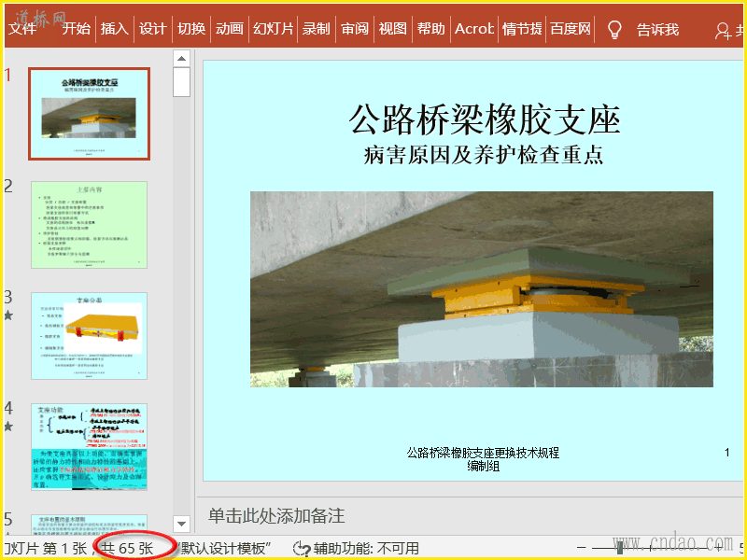Click the 共 65 张 slide count
Screen dimensions: 747x560
pyautogui.click(x=128, y=548)
